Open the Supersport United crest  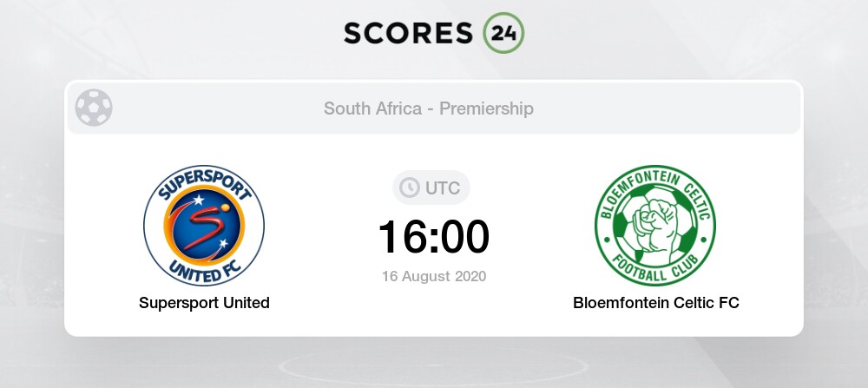[x=204, y=226]
